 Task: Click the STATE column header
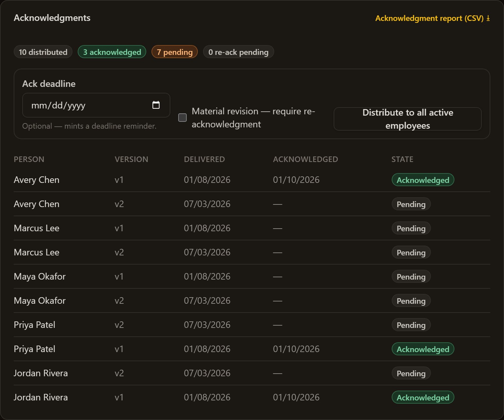402,159
